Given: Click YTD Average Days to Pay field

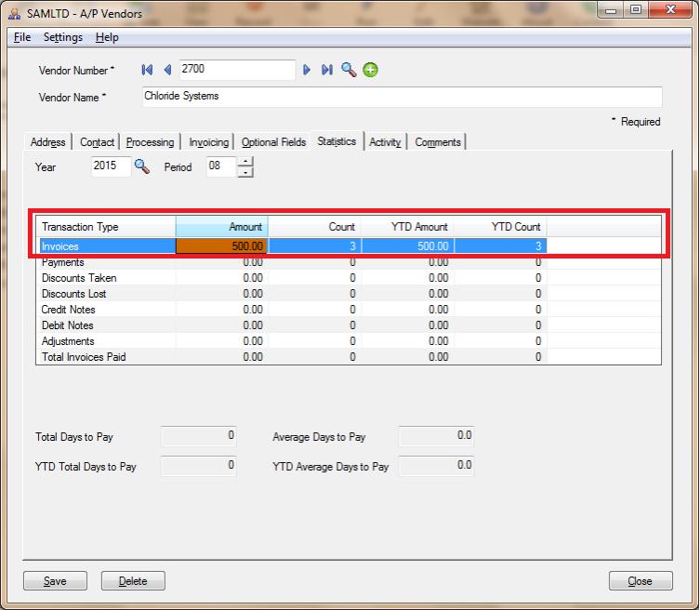Looking at the screenshot, I should pos(436,466).
